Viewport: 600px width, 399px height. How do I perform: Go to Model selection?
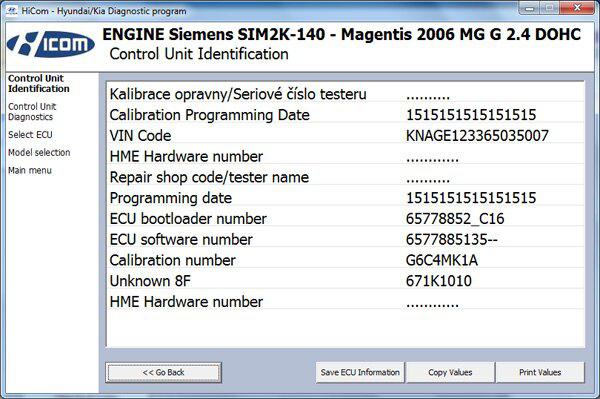[39, 152]
